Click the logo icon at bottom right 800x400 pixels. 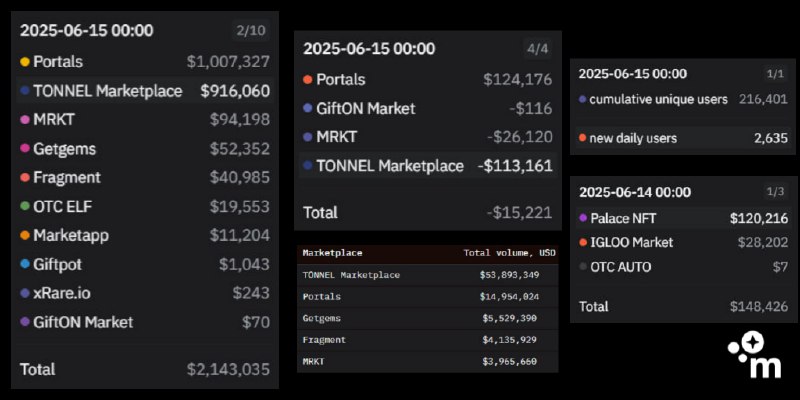click(x=755, y=357)
